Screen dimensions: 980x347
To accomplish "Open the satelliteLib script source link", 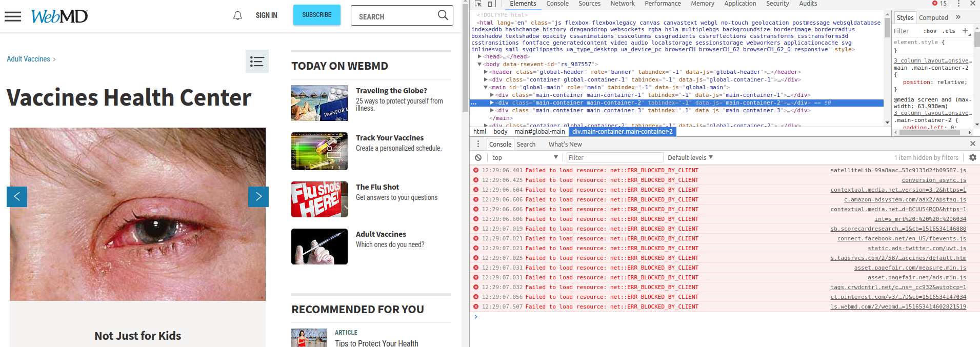I will 898,170.
